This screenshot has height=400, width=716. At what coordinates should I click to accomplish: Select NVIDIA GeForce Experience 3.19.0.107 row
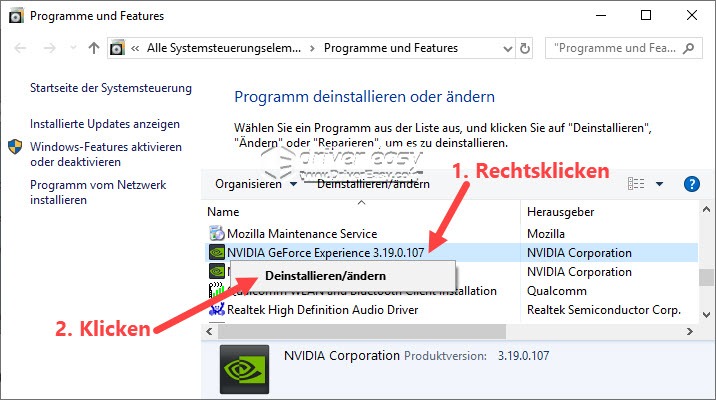tap(452, 253)
